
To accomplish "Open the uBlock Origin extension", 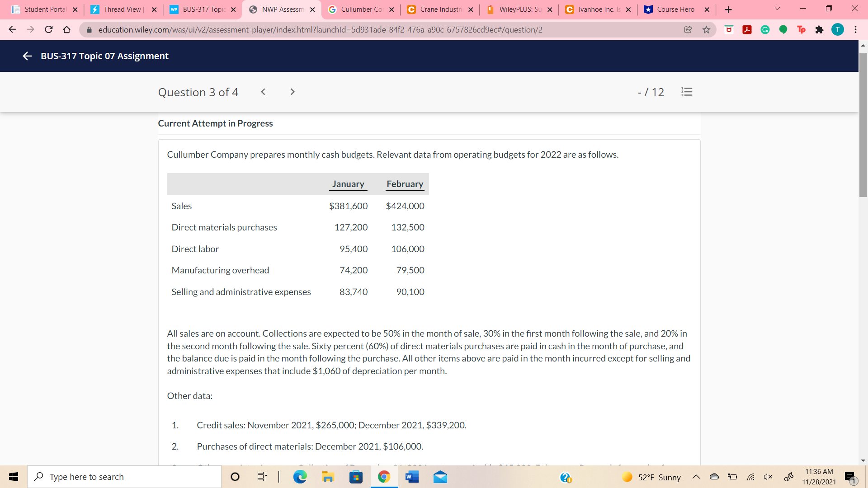I will (729, 29).
